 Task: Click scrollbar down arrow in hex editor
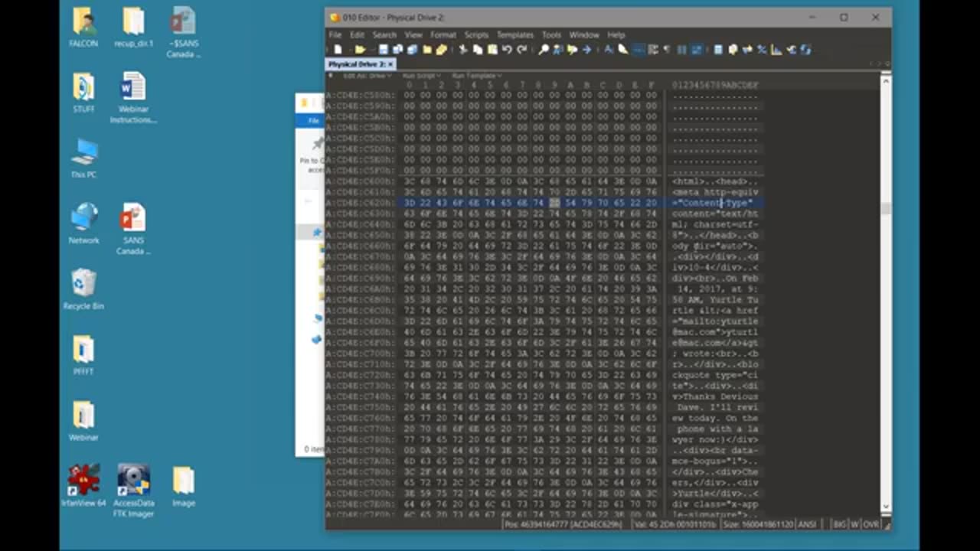pos(886,507)
